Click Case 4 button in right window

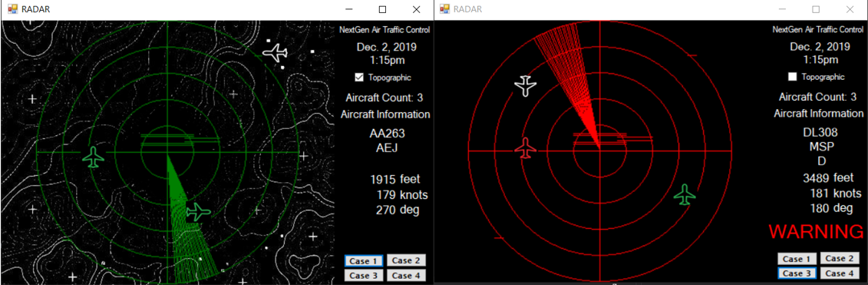839,273
